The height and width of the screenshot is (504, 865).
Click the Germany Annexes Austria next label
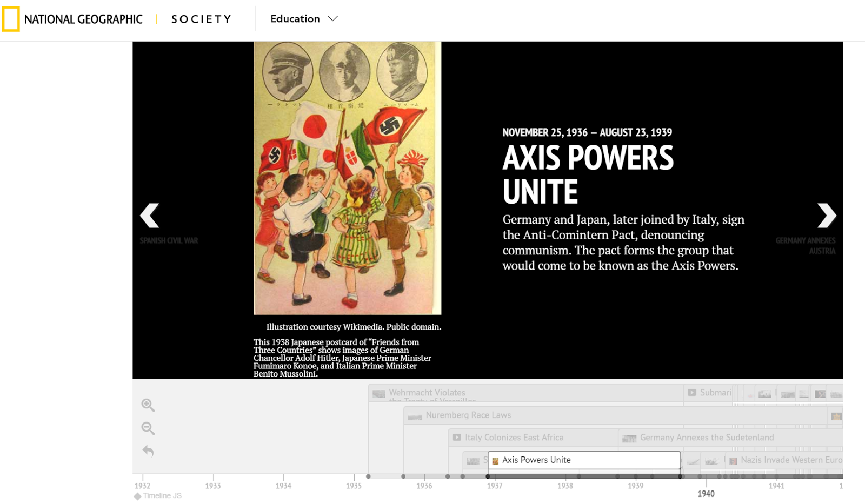click(806, 246)
